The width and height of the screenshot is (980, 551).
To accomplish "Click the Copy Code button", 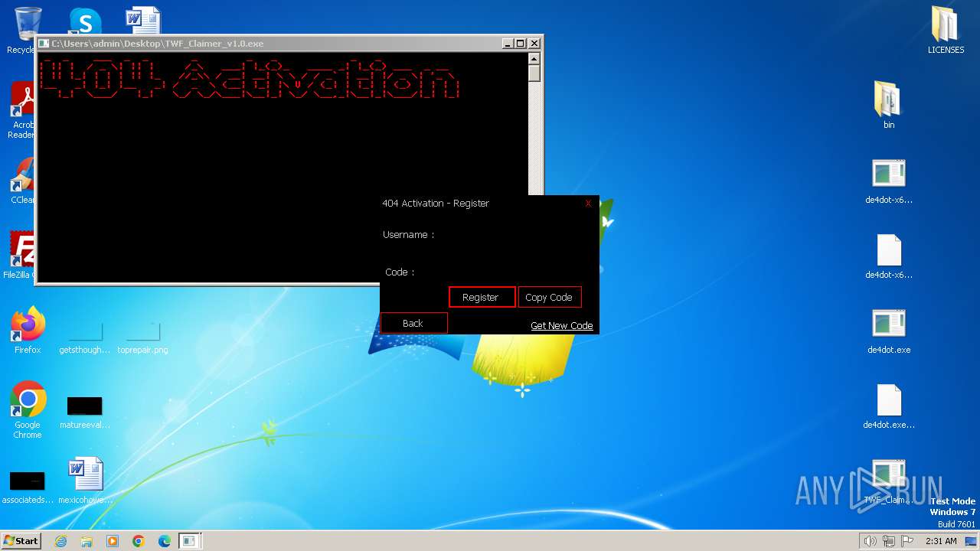I will (x=550, y=297).
